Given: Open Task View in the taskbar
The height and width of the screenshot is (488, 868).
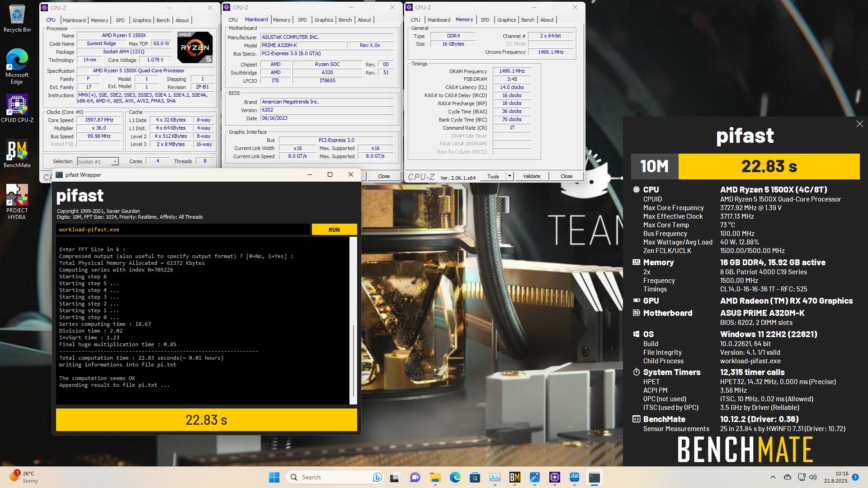Looking at the screenshot, I should click(395, 477).
